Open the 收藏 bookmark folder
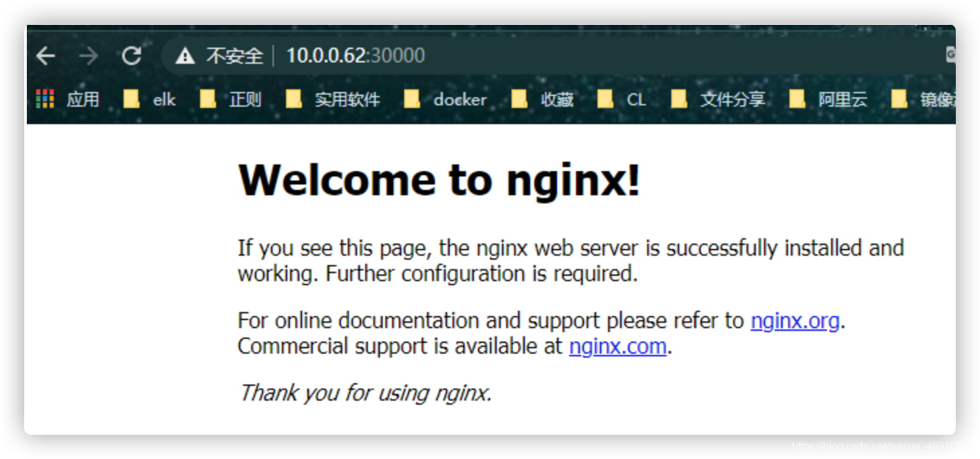 (542, 99)
